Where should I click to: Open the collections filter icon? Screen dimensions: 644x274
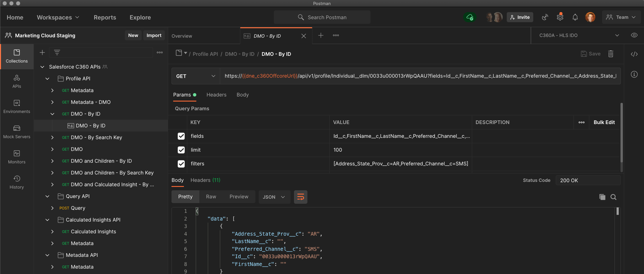(57, 52)
